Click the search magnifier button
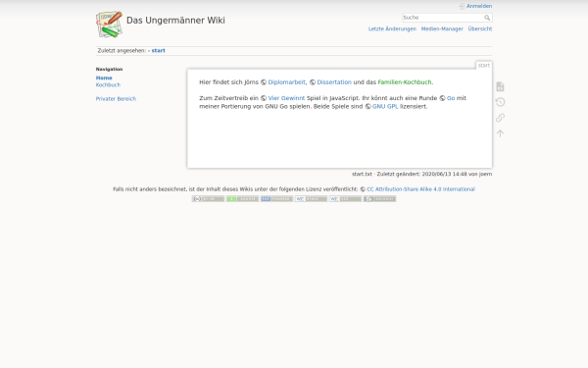Viewport: 588px width, 368px height. pyautogui.click(x=487, y=18)
